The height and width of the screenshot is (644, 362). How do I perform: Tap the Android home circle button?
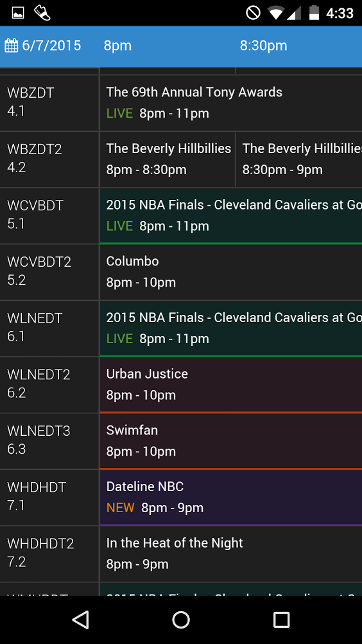click(x=181, y=620)
